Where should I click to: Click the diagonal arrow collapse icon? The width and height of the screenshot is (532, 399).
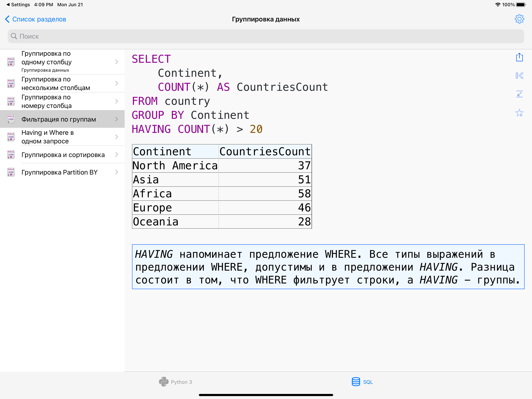[x=519, y=94]
